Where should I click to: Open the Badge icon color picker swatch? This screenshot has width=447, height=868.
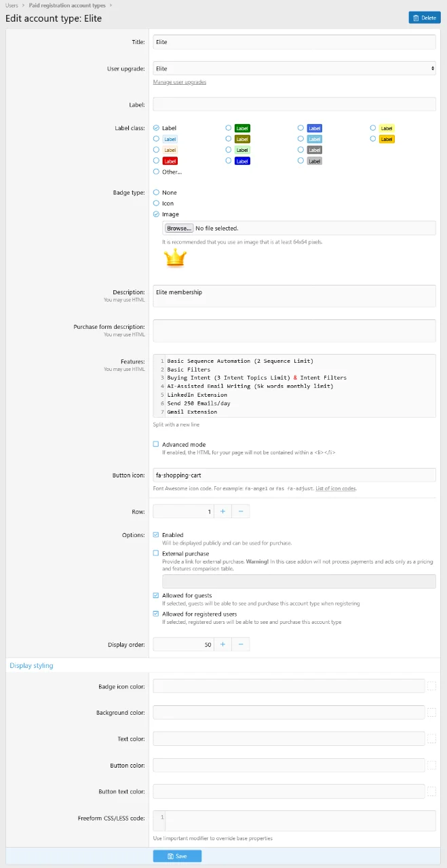431,686
